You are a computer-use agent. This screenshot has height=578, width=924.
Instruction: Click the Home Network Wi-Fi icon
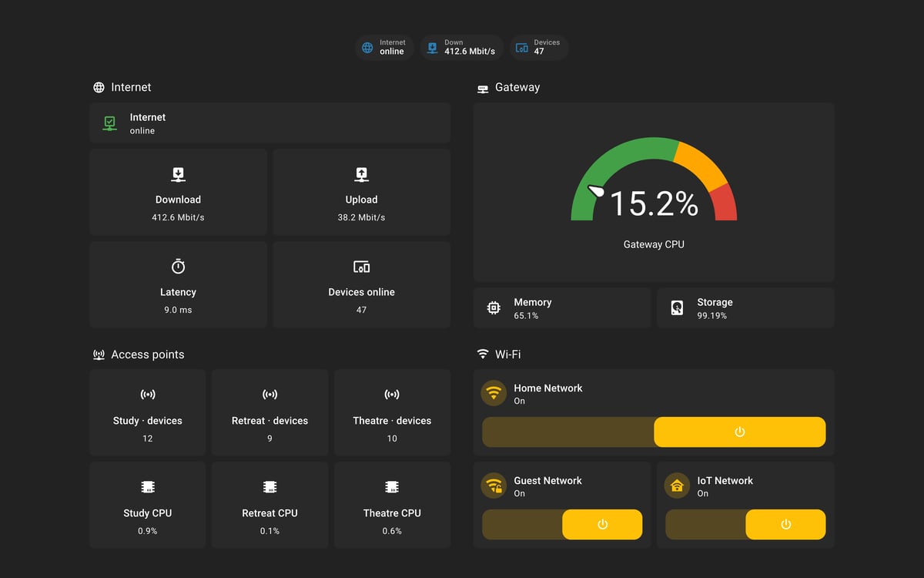pos(494,393)
